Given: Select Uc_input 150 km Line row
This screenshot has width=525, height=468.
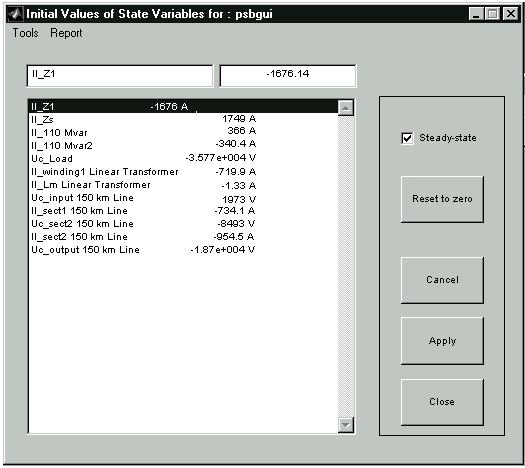Looking at the screenshot, I should (183, 198).
